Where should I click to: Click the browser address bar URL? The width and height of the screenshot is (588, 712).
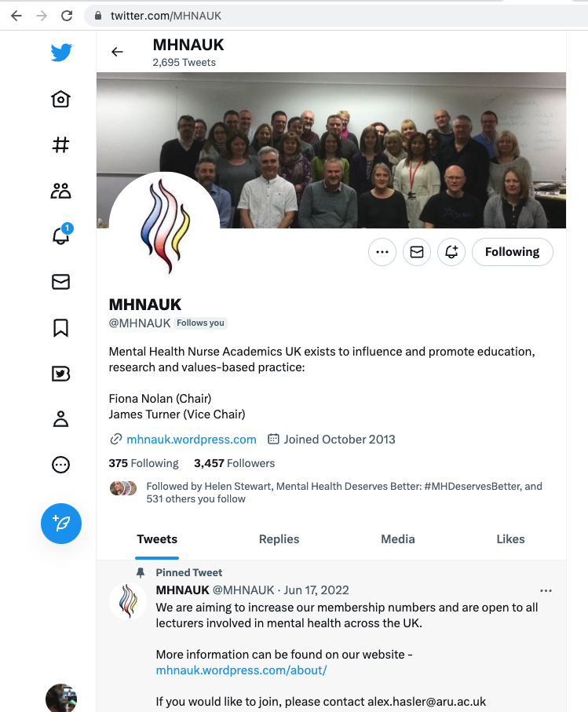(166, 16)
